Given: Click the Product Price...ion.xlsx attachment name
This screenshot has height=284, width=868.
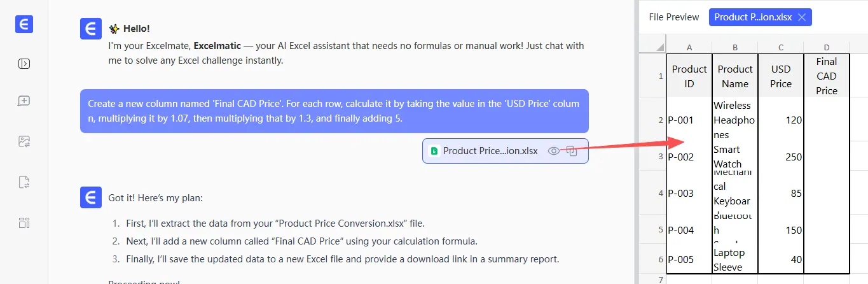Looking at the screenshot, I should tap(490, 151).
